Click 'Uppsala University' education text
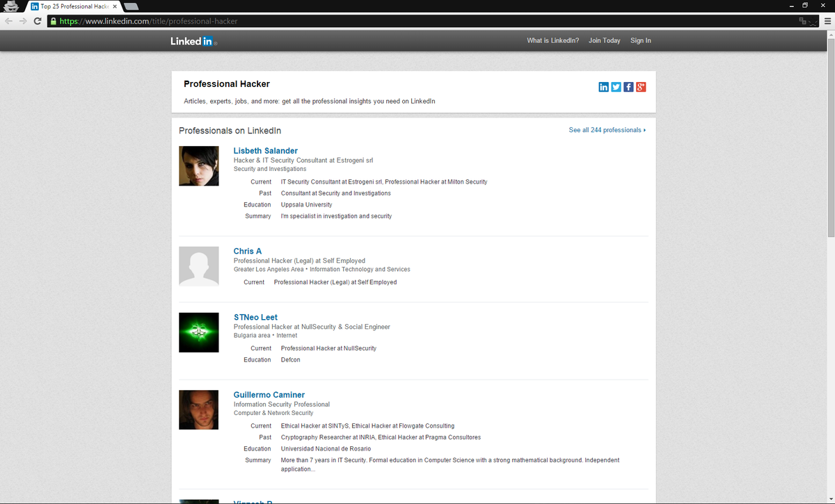 tap(306, 204)
